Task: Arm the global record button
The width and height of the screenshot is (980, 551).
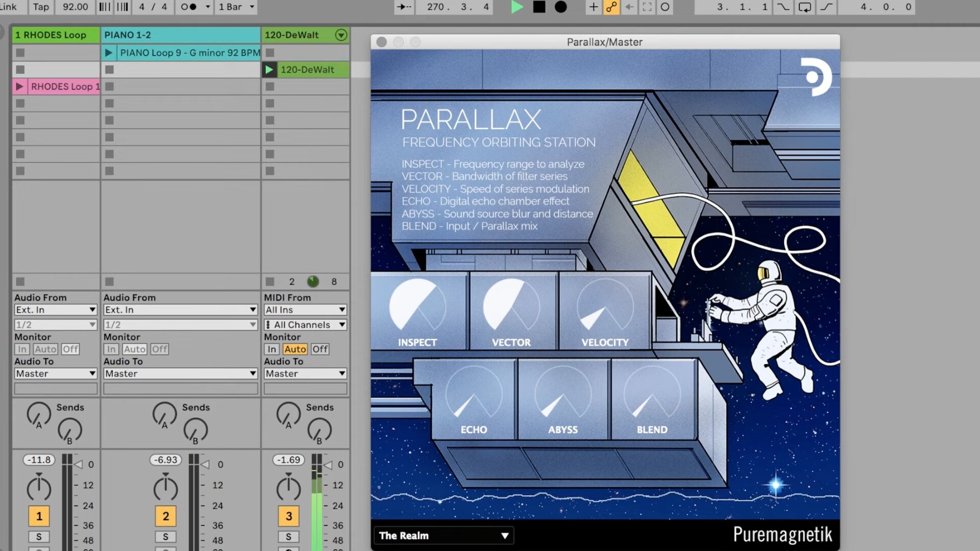Action: coord(560,7)
